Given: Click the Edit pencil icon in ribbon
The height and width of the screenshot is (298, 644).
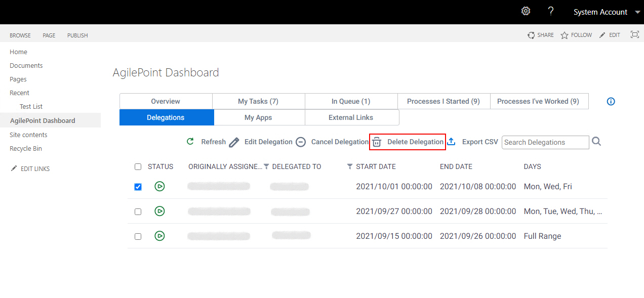Looking at the screenshot, I should [602, 35].
